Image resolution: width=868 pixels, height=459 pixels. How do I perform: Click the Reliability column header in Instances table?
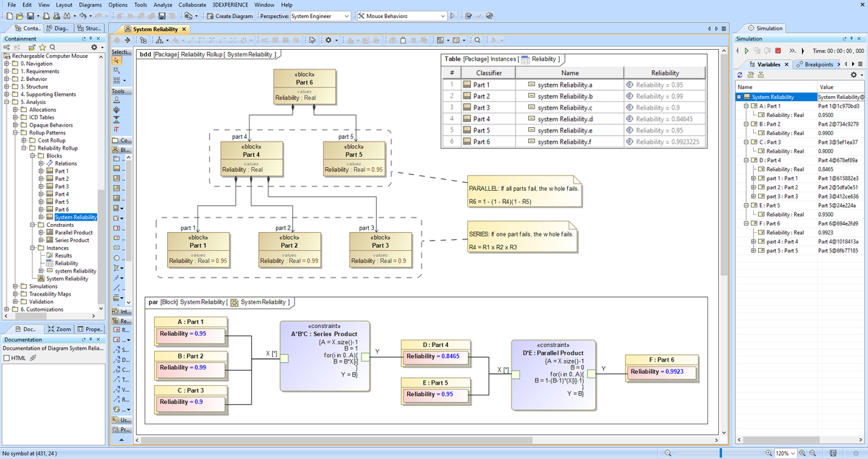pos(665,73)
